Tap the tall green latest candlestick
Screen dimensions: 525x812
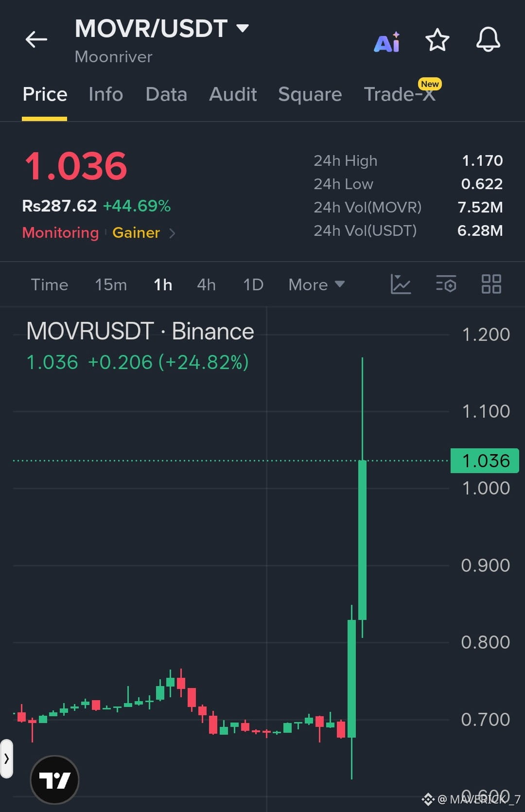pos(362,540)
